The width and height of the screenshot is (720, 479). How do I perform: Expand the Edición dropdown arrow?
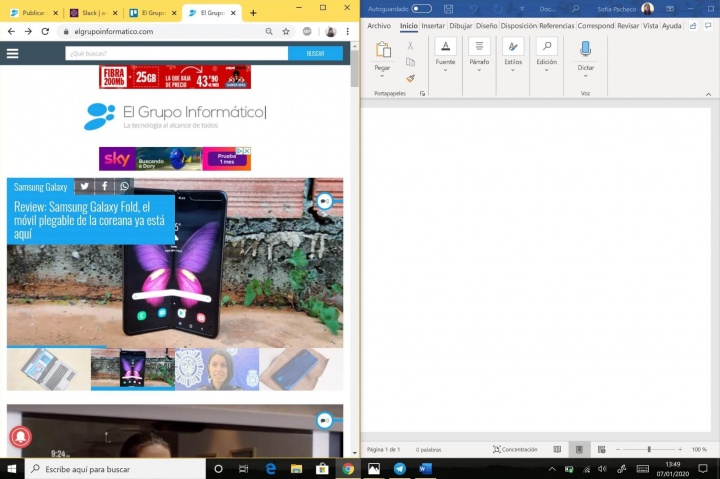[546, 70]
